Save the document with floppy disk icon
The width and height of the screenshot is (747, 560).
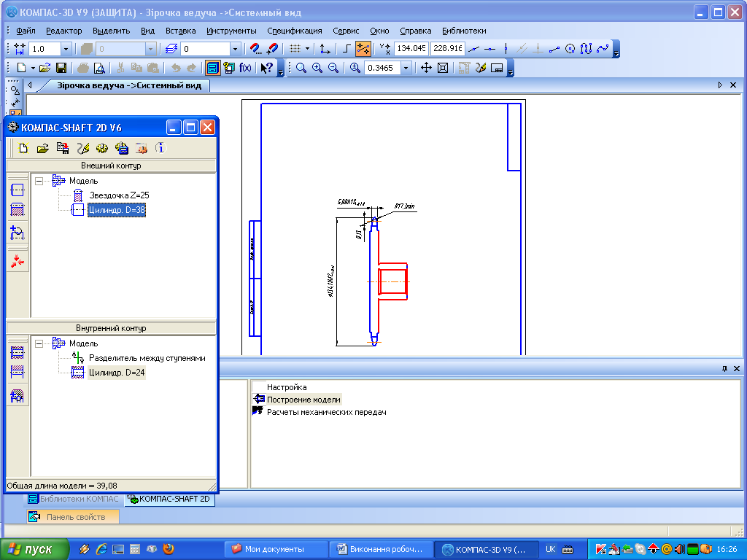click(x=61, y=68)
